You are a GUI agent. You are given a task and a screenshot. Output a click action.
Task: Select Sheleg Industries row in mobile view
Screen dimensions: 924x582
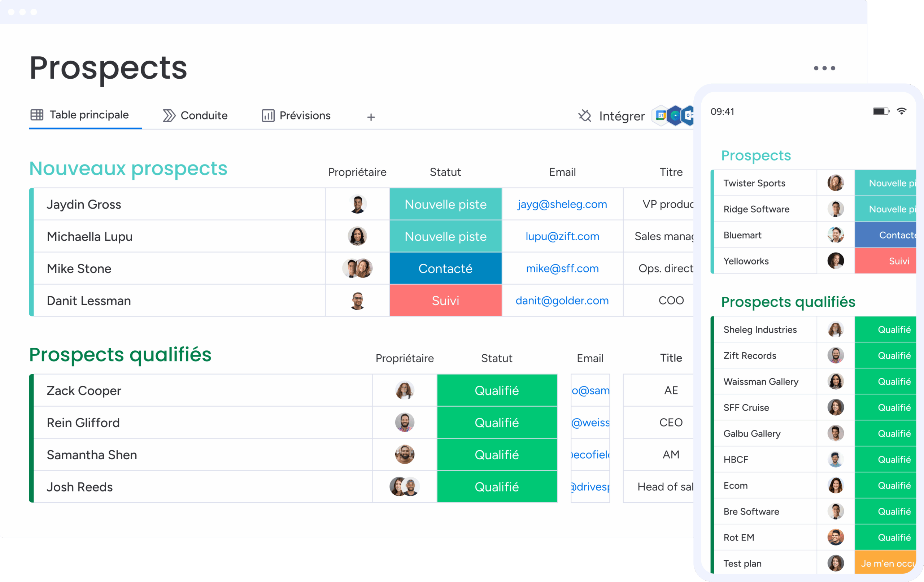[x=814, y=329]
